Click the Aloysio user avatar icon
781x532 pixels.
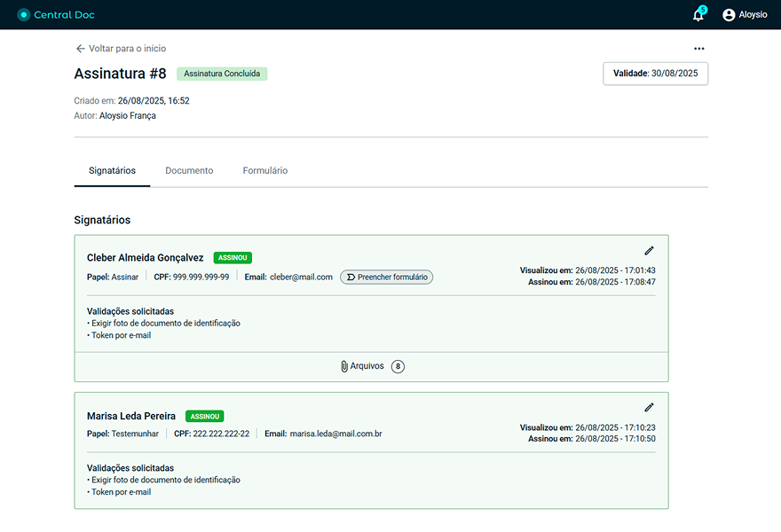[729, 15]
